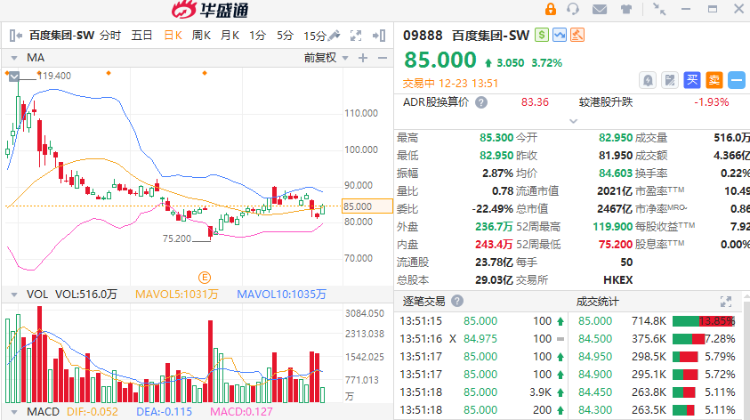Select the drawing tool pencil icon

click(334, 35)
